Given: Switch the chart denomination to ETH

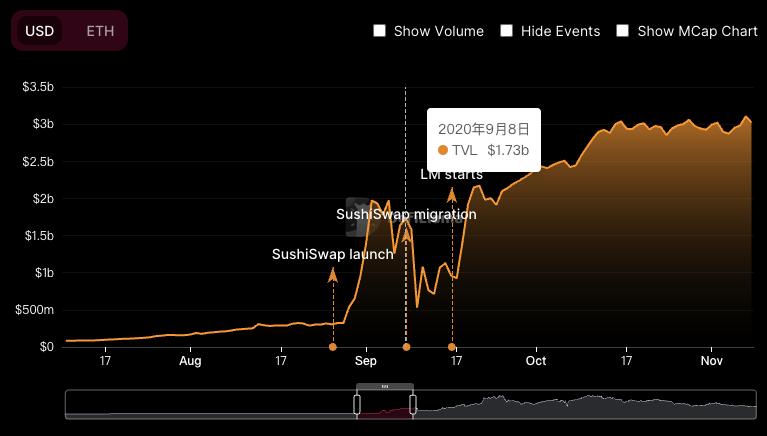Looking at the screenshot, I should click(100, 31).
